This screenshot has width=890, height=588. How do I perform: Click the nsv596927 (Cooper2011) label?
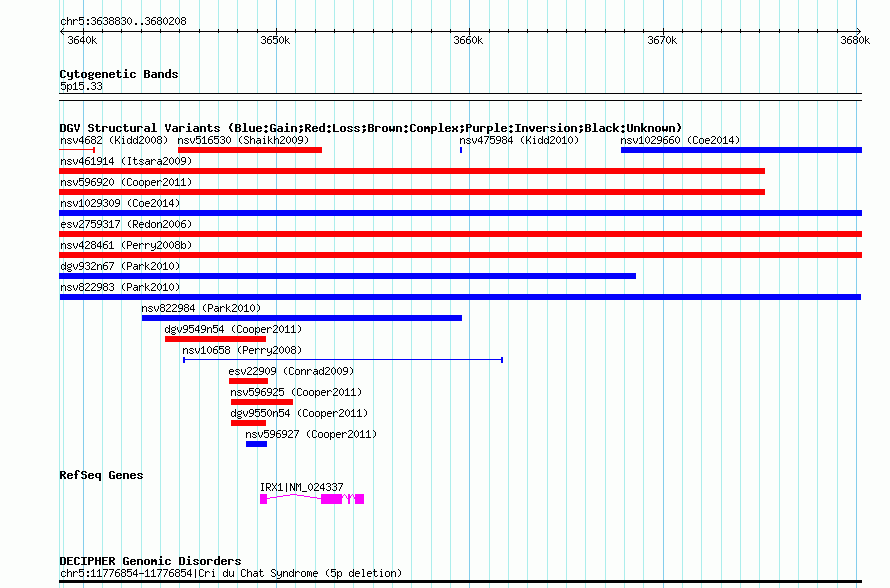[x=311, y=434]
